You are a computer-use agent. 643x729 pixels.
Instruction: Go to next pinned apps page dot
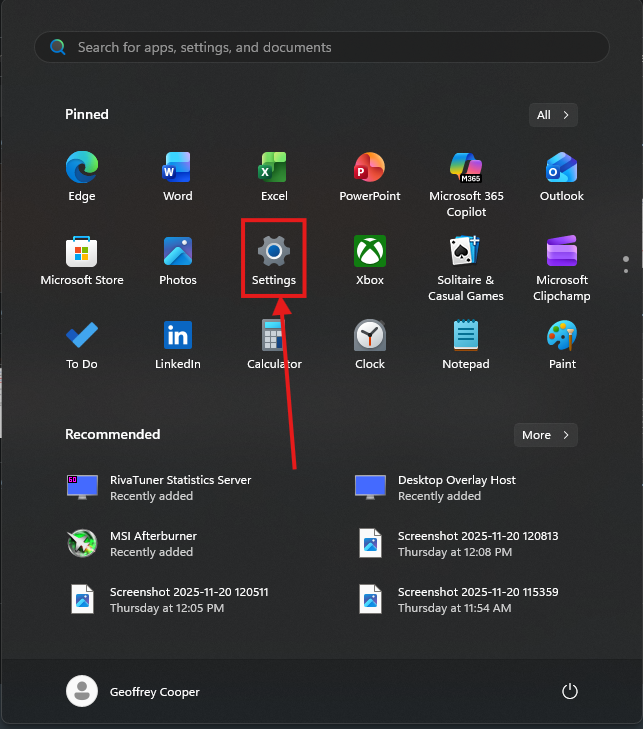tap(626, 270)
